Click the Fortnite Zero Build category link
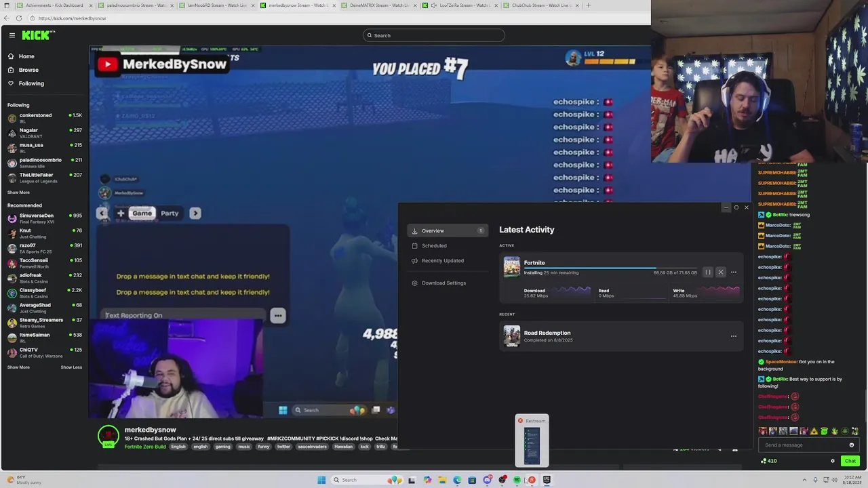868x488 pixels. [x=145, y=447]
